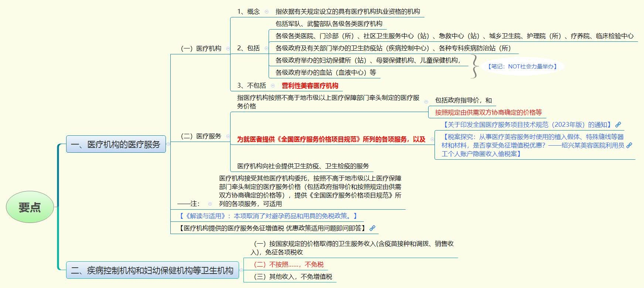Image resolution: width=644 pixels, height=288 pixels.
Task: Click node about 妇幼保健所（站）、母婴保健机构
Action: tap(368, 60)
